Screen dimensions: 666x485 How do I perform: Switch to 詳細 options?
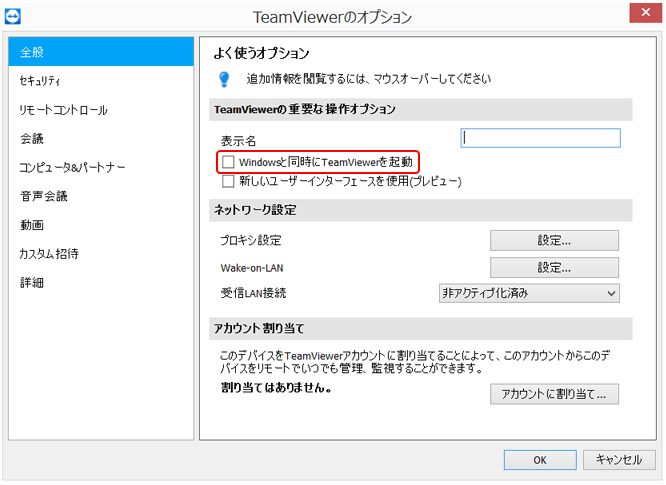[100, 283]
